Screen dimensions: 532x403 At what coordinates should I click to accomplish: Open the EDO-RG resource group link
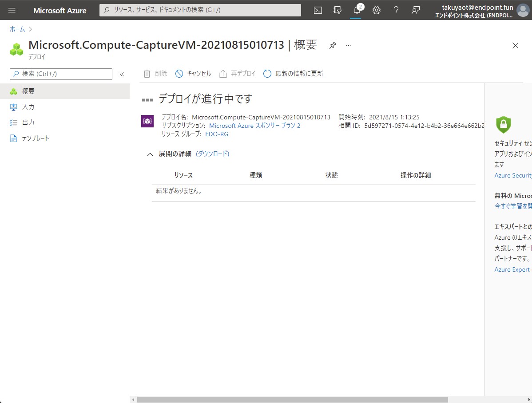[216, 134]
